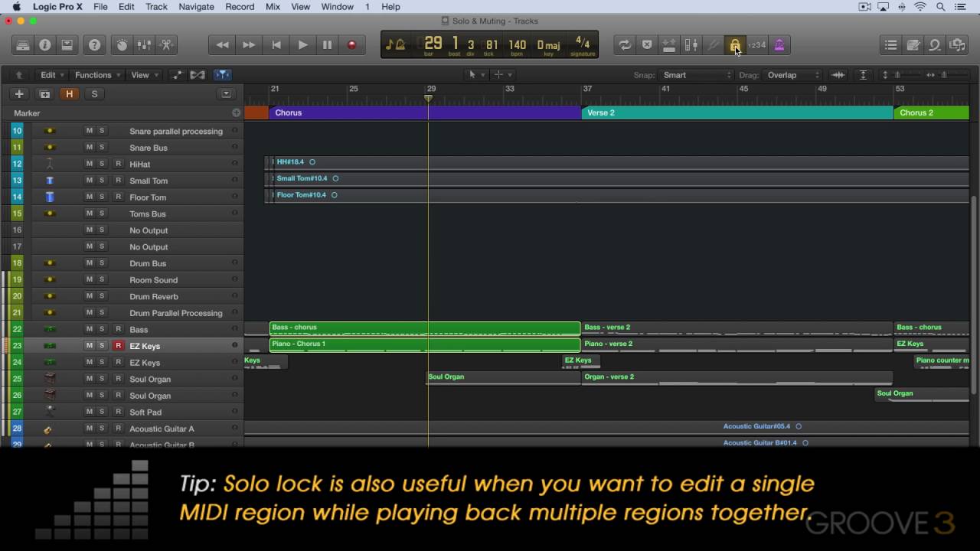Click the red Record button

(352, 45)
